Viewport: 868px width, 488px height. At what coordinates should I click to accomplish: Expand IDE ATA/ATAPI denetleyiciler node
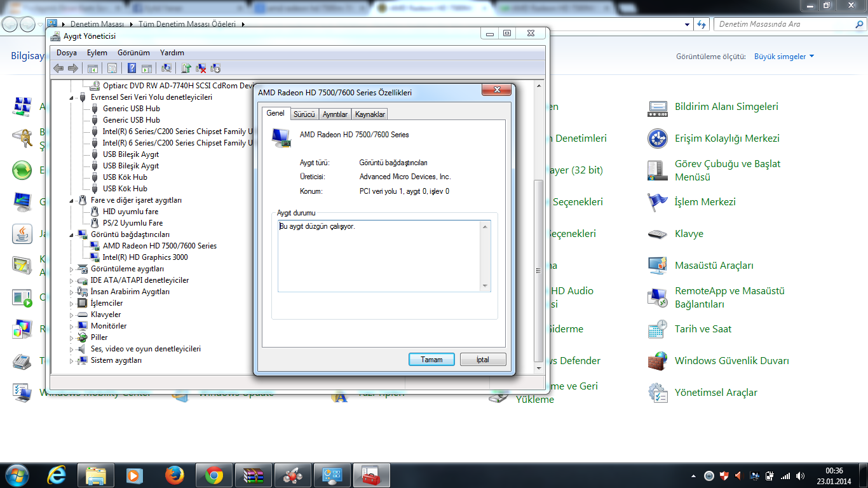(x=72, y=280)
